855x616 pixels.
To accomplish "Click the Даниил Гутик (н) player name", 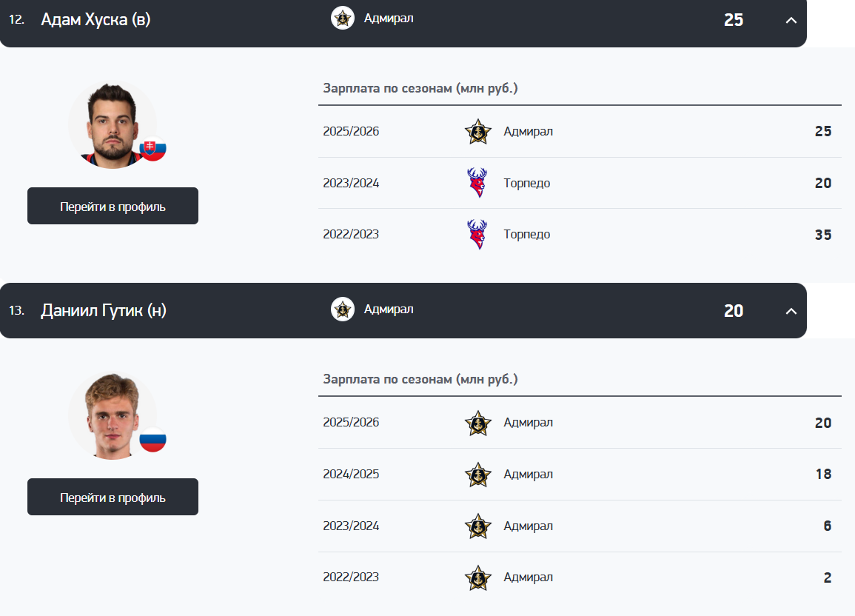I will (104, 311).
